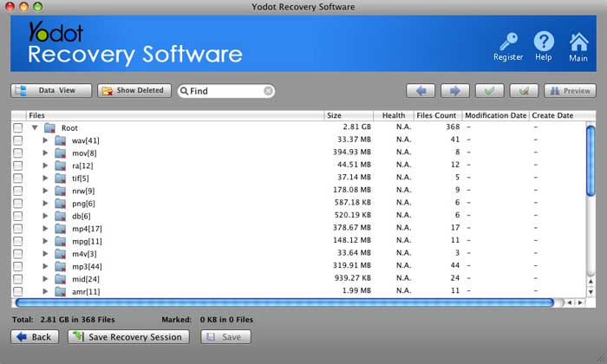Check the mp3[44] row checkbox

pos(18,267)
